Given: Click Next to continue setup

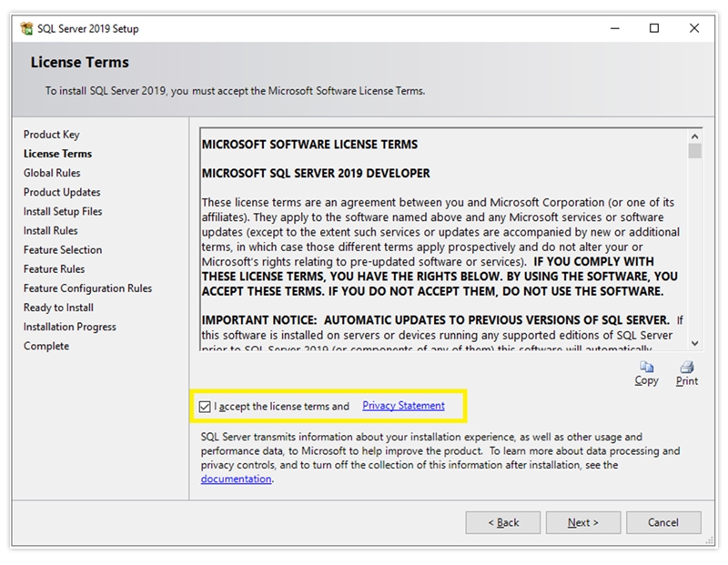Looking at the screenshot, I should click(582, 522).
